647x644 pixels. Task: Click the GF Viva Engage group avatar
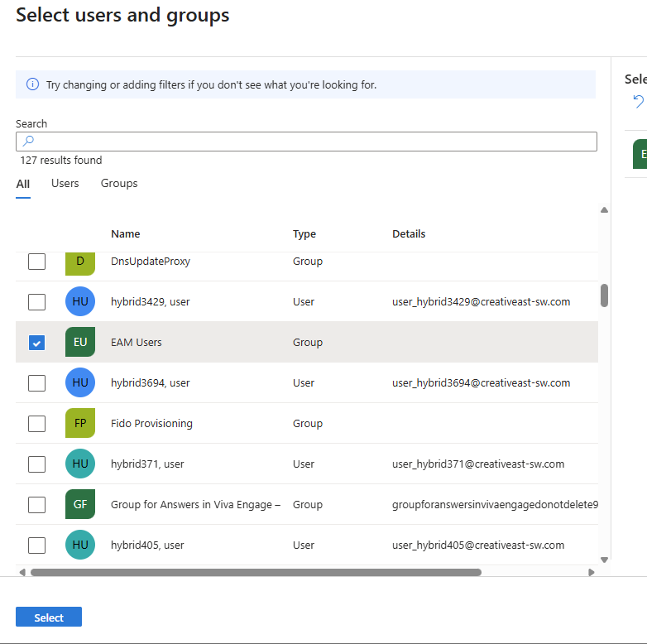80,505
